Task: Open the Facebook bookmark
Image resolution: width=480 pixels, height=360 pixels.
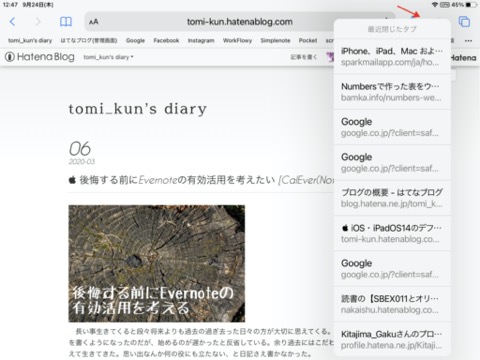Action: point(166,41)
